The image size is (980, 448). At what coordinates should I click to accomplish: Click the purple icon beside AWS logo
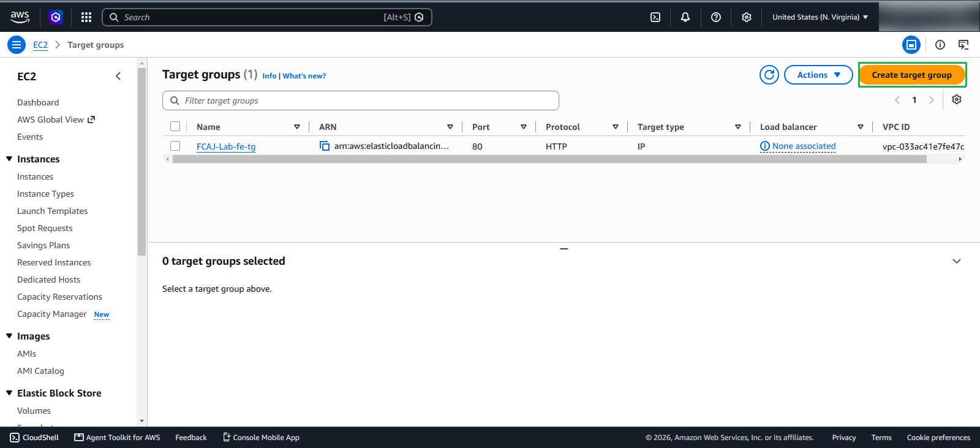(x=56, y=17)
